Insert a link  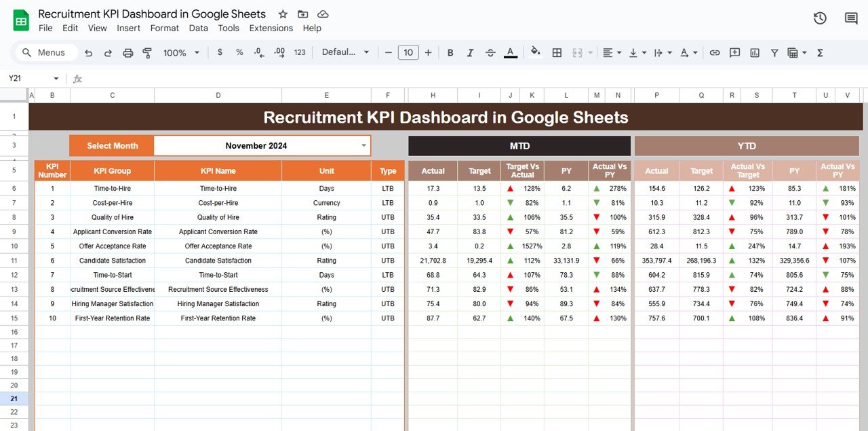(714, 52)
